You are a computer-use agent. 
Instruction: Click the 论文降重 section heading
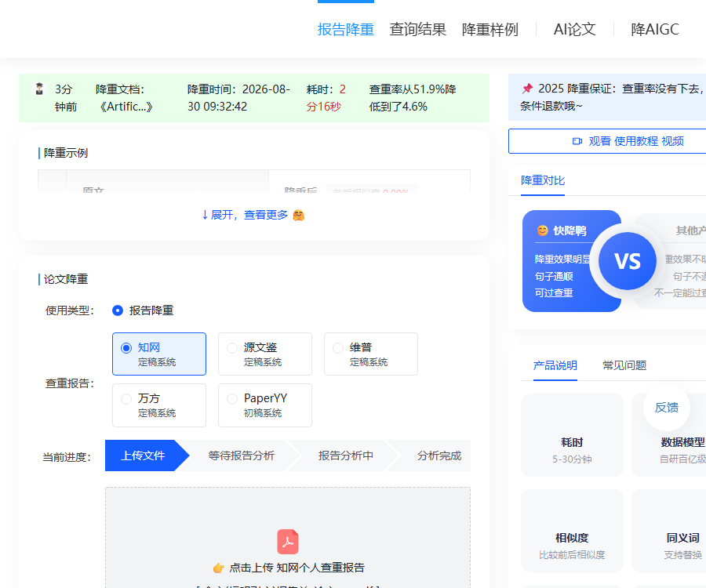coord(66,279)
